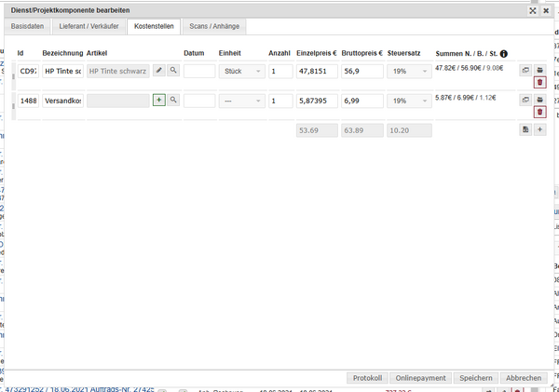This screenshot has height=392, width=559.
Task: Open the Einheit dropdown showing Stück
Action: (242, 71)
